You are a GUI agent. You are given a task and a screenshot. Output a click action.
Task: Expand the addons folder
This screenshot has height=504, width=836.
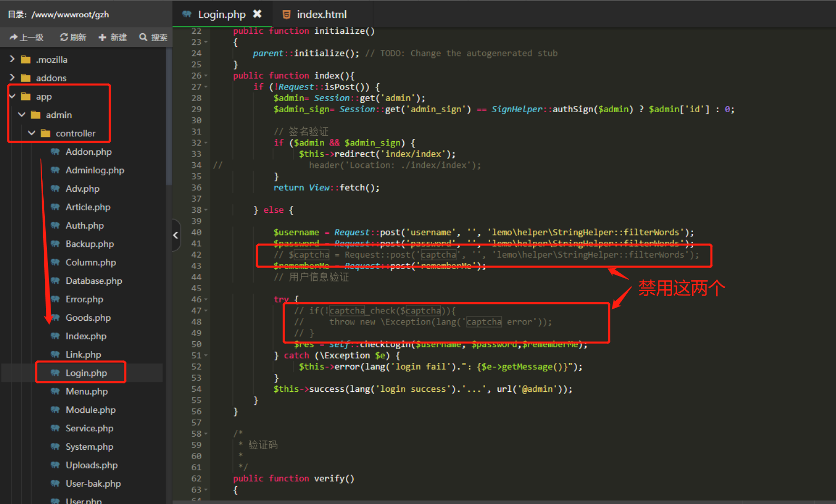[x=12, y=77]
